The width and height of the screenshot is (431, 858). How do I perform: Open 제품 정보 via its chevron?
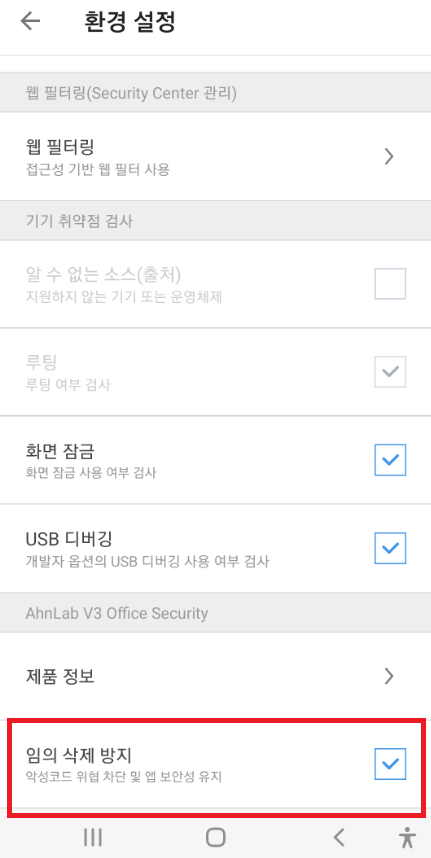pos(389,676)
